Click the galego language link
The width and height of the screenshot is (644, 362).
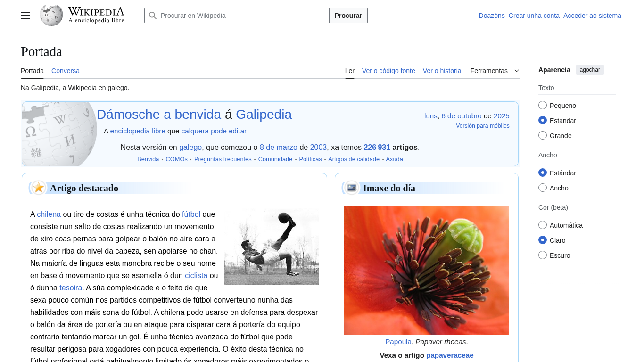tap(190, 148)
